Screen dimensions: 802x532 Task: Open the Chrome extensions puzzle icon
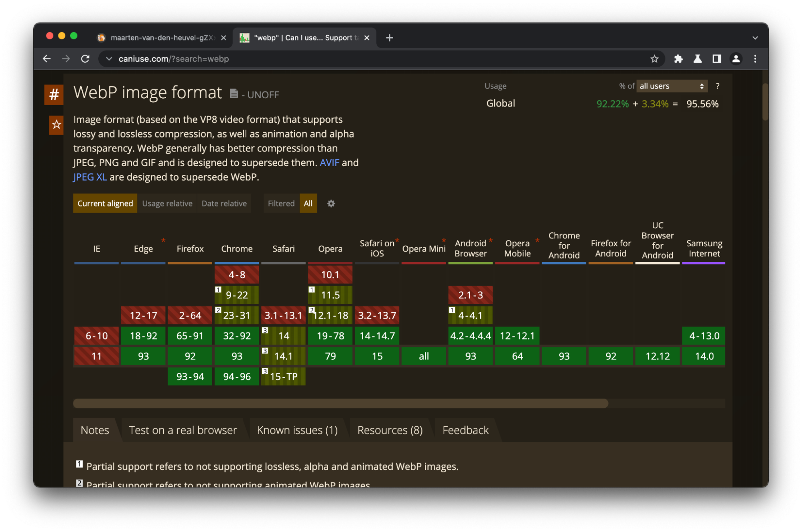click(678, 59)
